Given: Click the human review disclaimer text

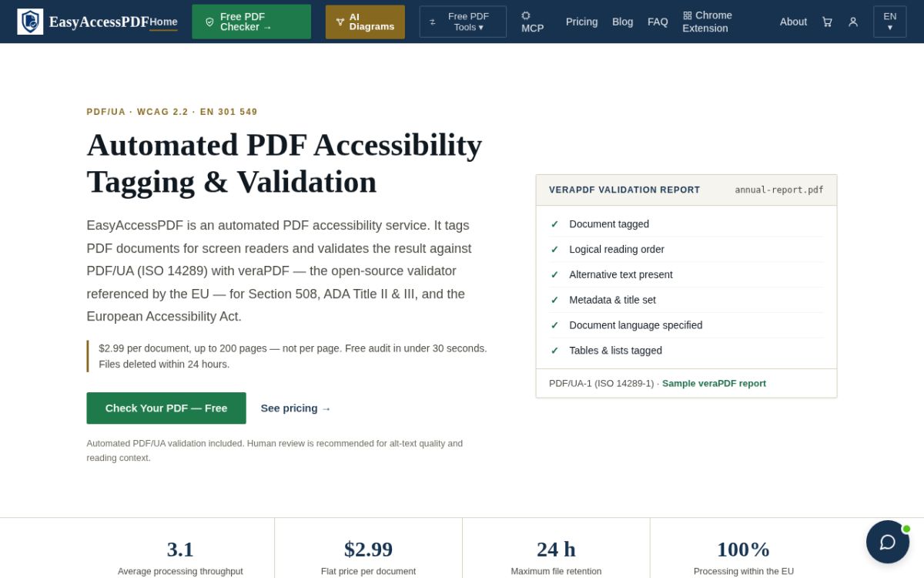Looking at the screenshot, I should [x=275, y=450].
